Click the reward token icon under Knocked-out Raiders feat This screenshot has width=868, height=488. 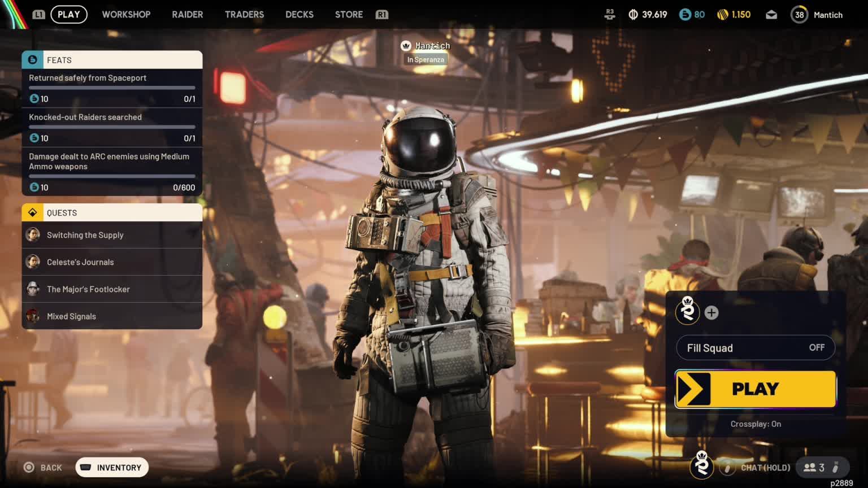click(x=34, y=138)
